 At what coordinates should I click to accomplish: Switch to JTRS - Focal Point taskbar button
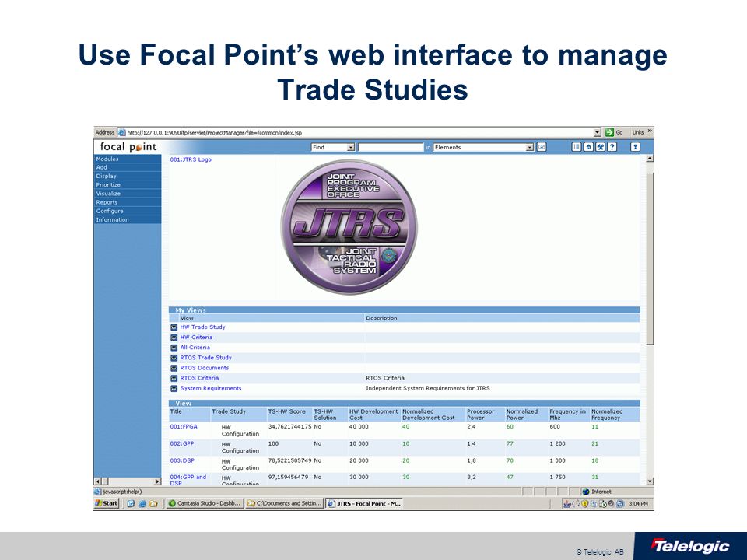pyautogui.click(x=364, y=503)
